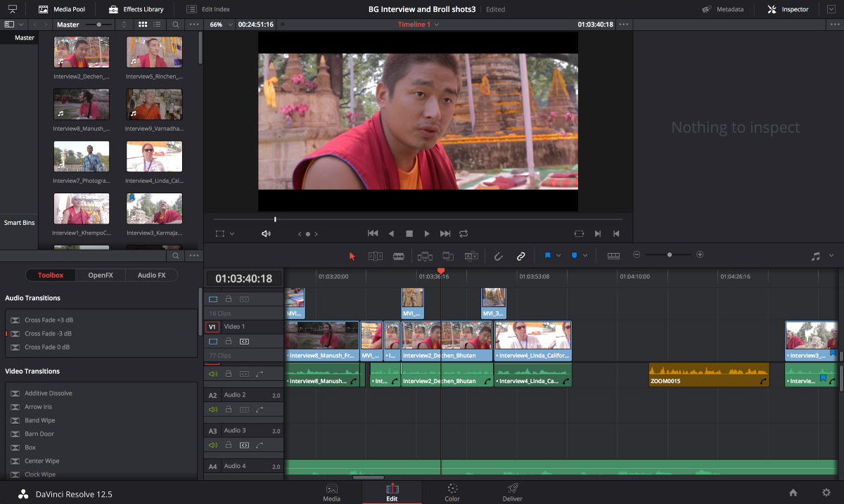Open the Effects Library panel
This screenshot has height=504, width=844.
click(x=136, y=9)
